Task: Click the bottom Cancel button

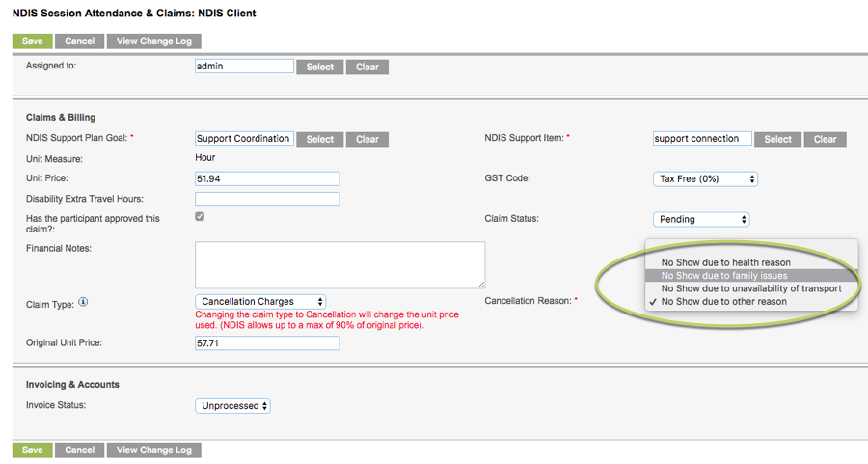Action: pyautogui.click(x=80, y=450)
